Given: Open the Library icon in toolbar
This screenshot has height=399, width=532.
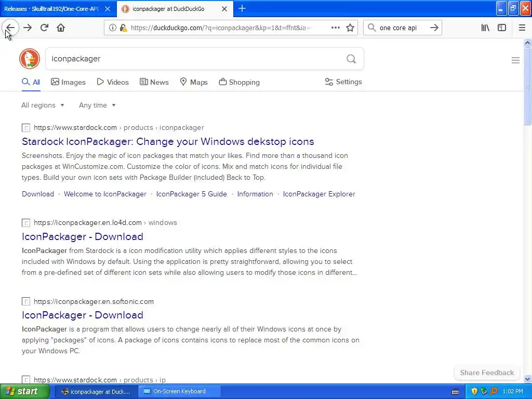Looking at the screenshot, I should pyautogui.click(x=485, y=28).
